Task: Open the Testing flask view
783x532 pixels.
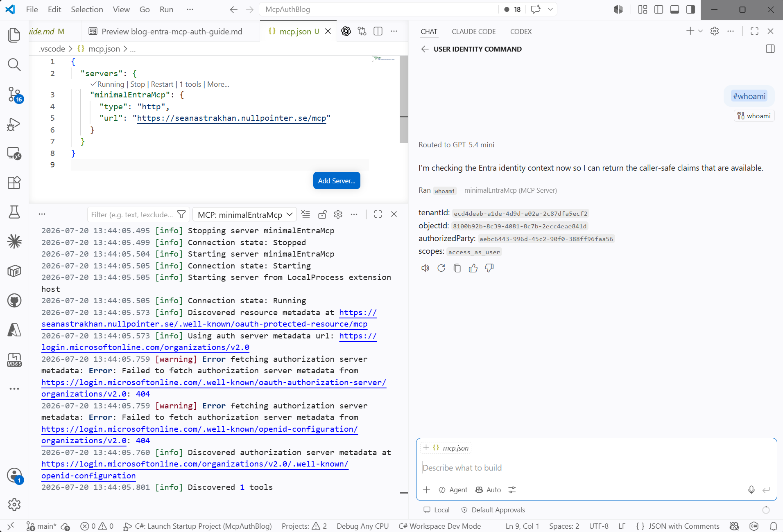Action: click(x=14, y=212)
